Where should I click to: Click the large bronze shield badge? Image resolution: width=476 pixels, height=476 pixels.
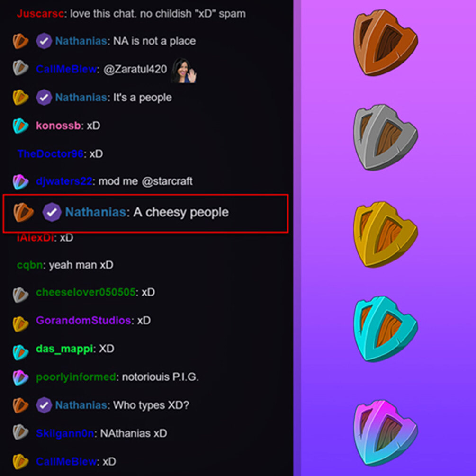tap(385, 43)
